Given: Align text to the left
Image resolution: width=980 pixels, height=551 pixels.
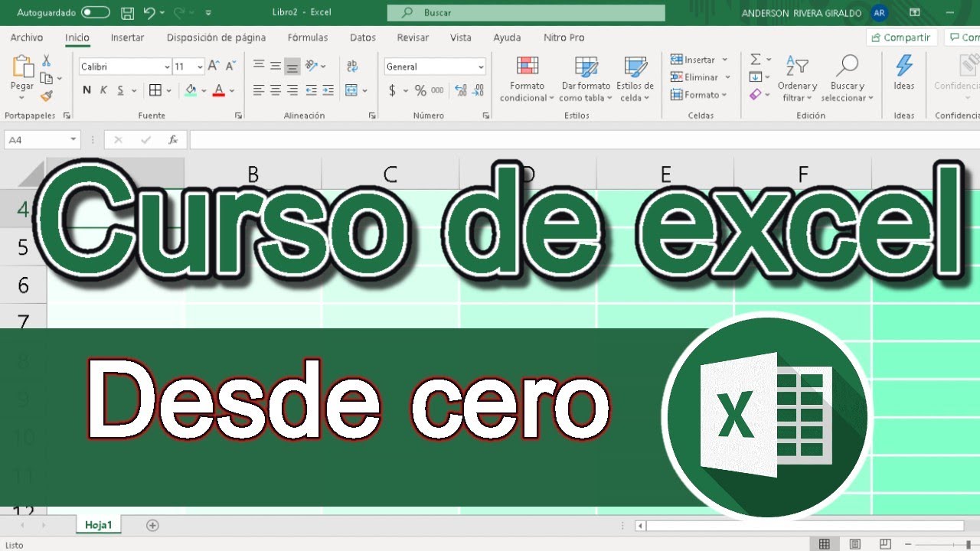Looking at the screenshot, I should (259, 90).
